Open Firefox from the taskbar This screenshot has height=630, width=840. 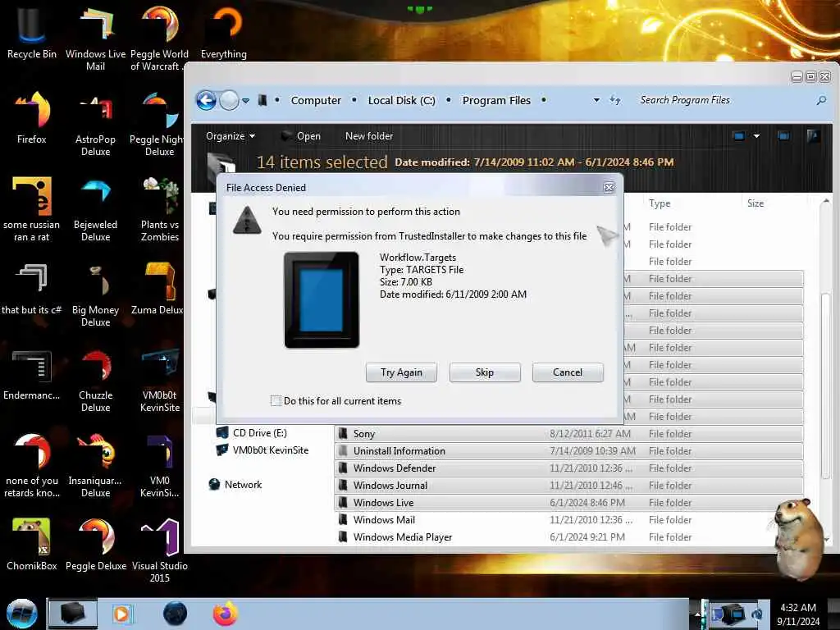(x=225, y=614)
